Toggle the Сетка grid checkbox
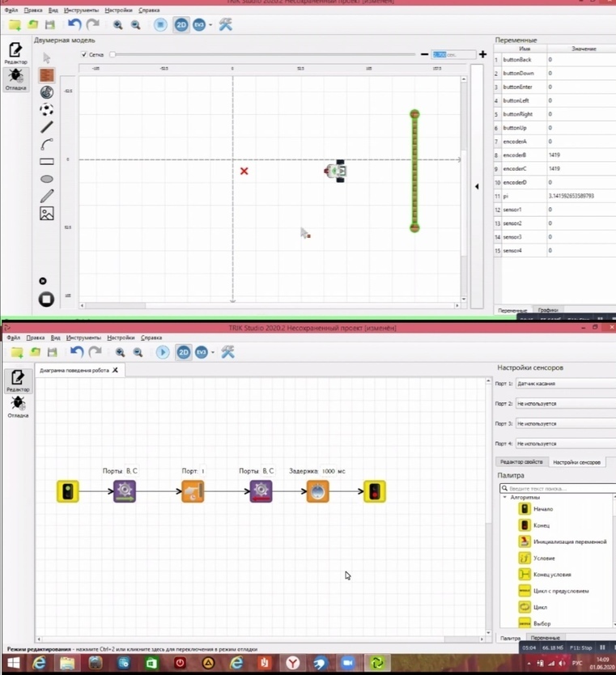Viewport: 616px width, 675px height. pyautogui.click(x=84, y=55)
